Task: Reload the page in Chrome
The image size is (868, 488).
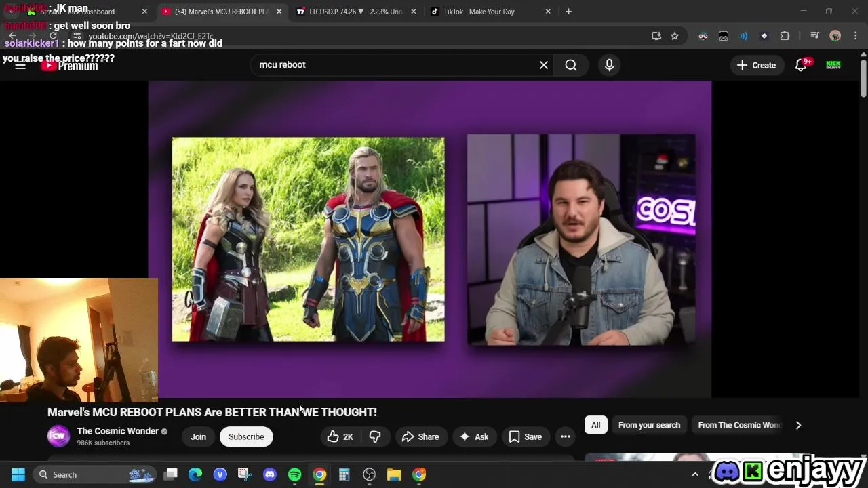Action: coord(53,36)
